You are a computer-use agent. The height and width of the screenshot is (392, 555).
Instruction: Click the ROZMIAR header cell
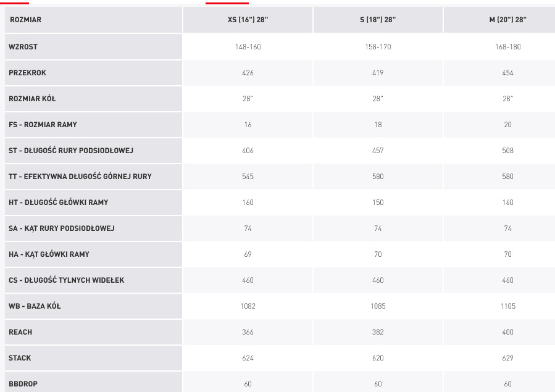(26, 20)
